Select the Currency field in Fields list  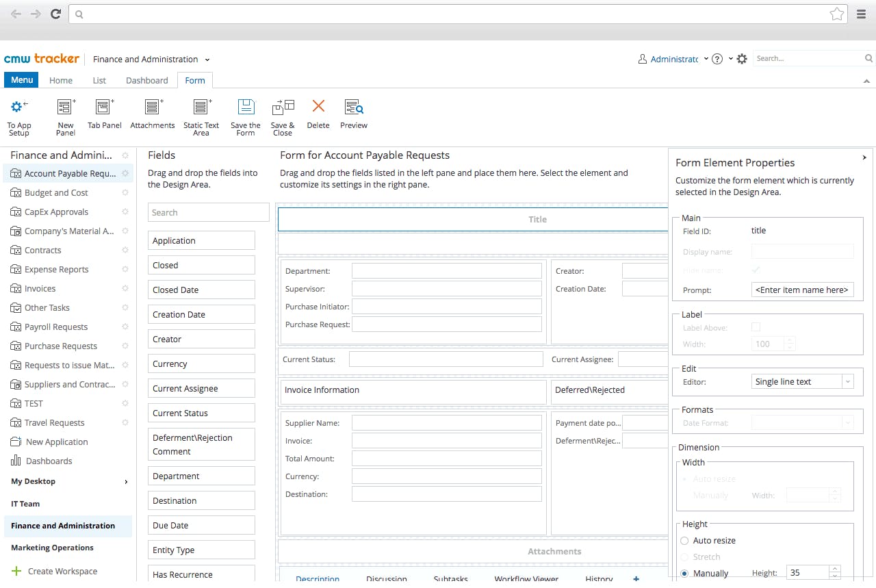pyautogui.click(x=201, y=364)
